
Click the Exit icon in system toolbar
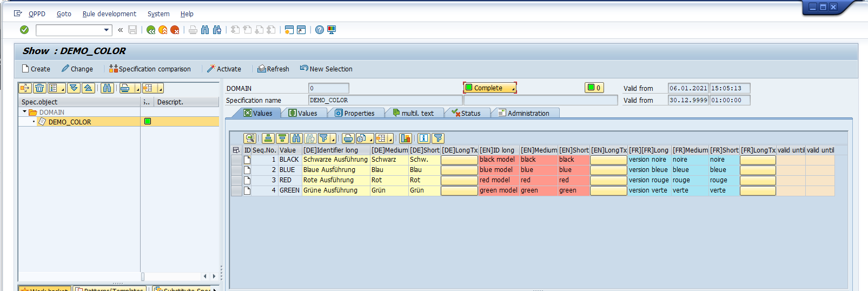[163, 30]
